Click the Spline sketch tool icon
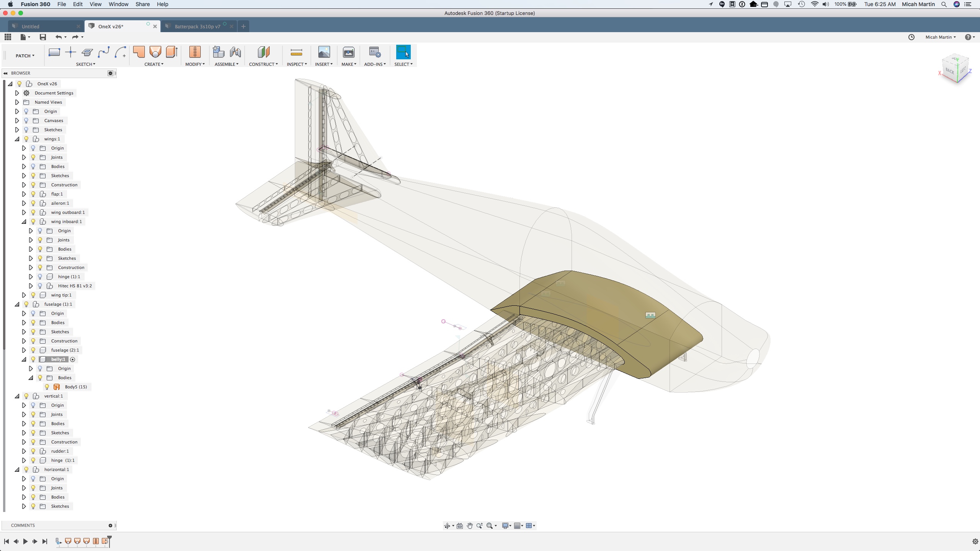Image resolution: width=980 pixels, height=551 pixels. click(x=104, y=52)
